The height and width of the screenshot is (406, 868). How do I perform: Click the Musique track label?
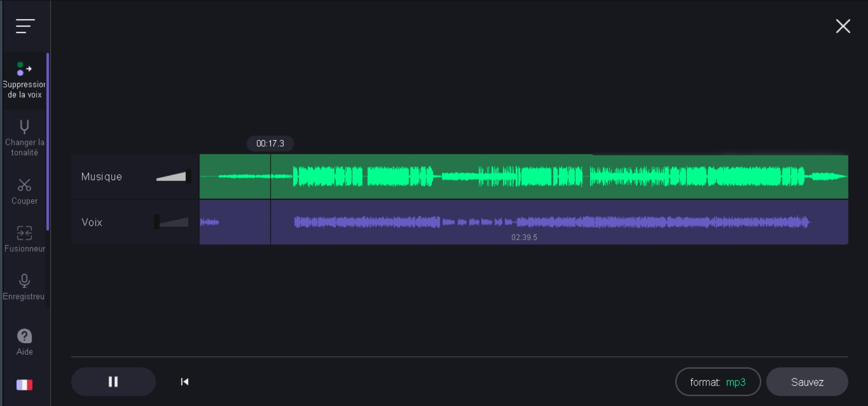pos(102,177)
